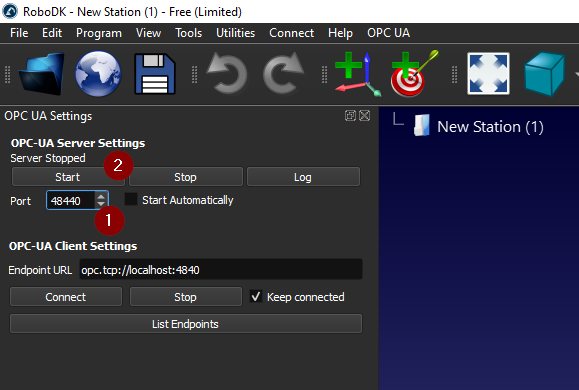Click the Server Stopped status text

tap(48, 158)
